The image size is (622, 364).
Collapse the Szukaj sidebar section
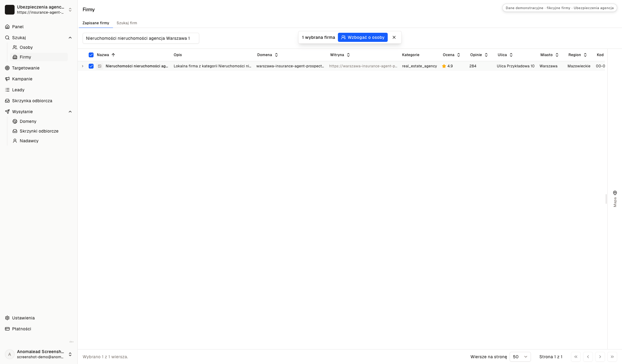click(x=70, y=38)
